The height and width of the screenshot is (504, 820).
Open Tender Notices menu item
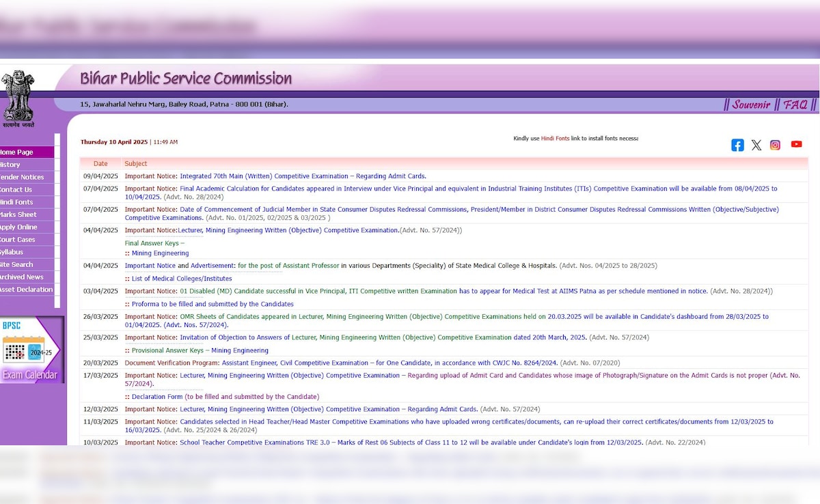point(22,177)
